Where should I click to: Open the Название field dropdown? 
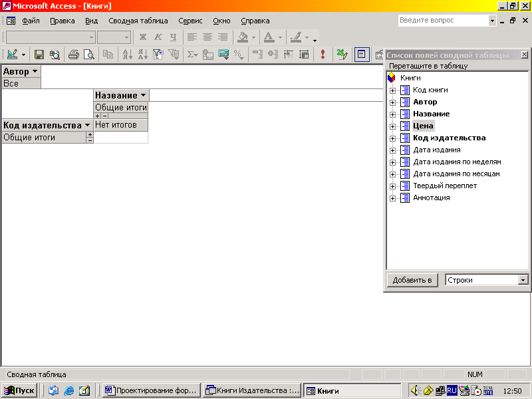[x=143, y=95]
